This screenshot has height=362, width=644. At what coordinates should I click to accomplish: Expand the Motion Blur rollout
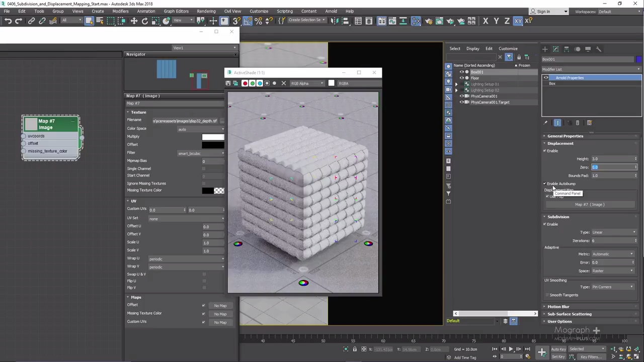click(558, 307)
